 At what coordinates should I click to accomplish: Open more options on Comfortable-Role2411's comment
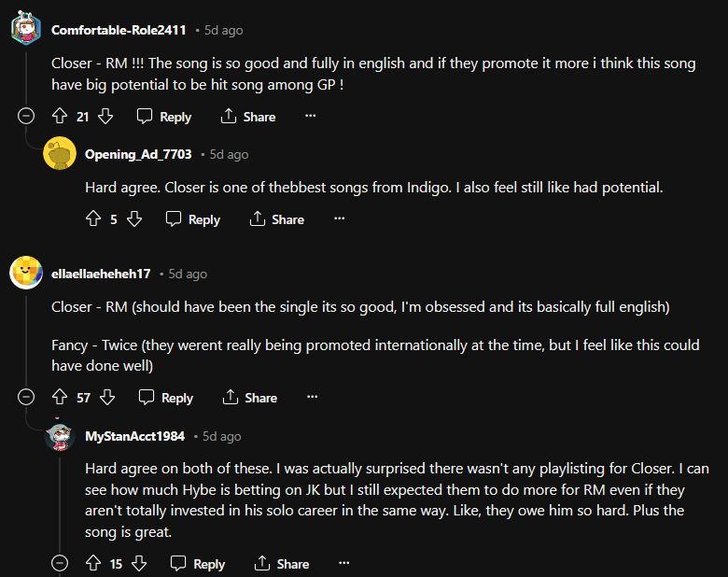311,117
